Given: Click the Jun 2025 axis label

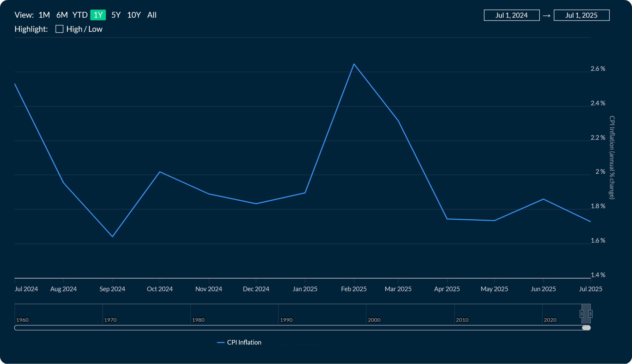Looking at the screenshot, I should click(543, 289).
